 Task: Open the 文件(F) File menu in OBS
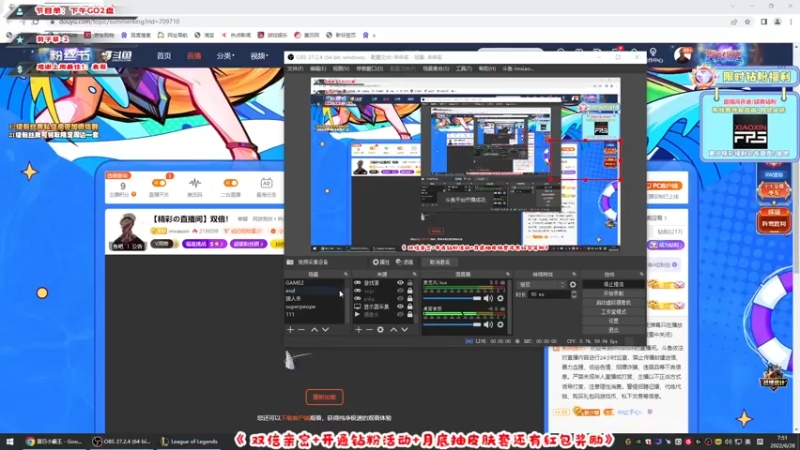pyautogui.click(x=295, y=68)
